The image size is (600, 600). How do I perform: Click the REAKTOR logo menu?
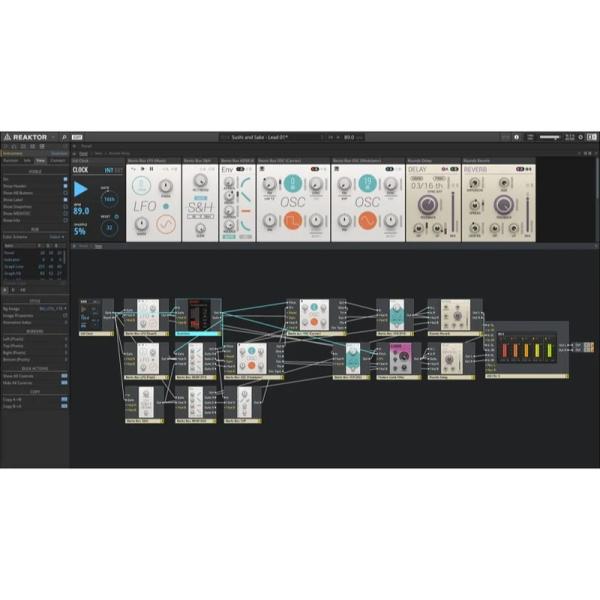[x=25, y=138]
